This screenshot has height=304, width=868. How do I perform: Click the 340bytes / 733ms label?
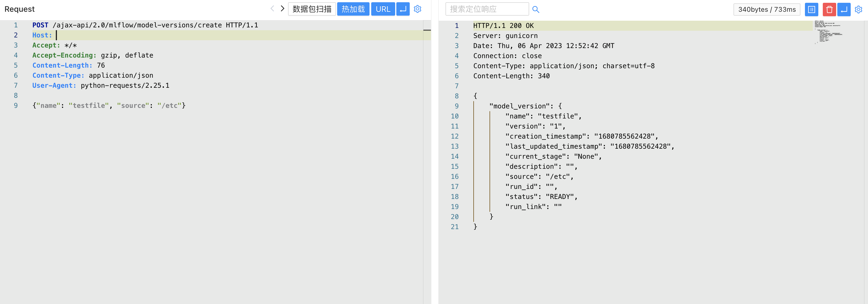767,9
